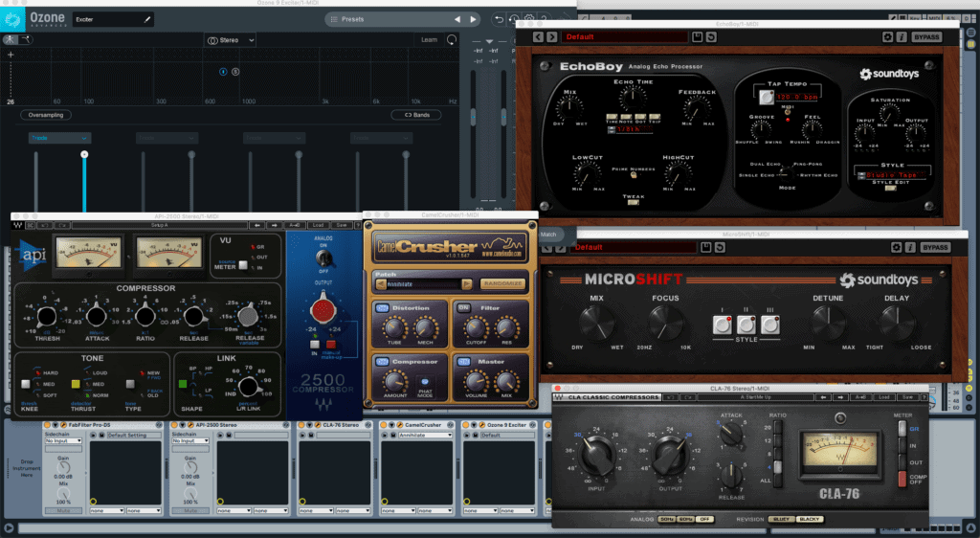
Task: Click the Ozone logo icon
Action: (12, 19)
